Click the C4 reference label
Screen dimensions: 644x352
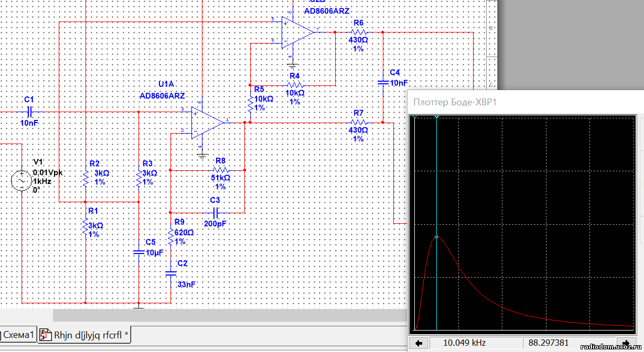pos(395,72)
